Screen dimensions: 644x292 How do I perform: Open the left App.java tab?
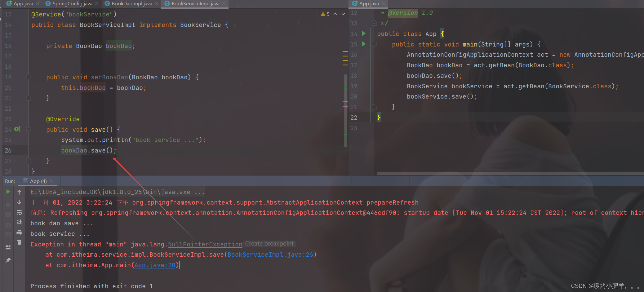tap(23, 4)
